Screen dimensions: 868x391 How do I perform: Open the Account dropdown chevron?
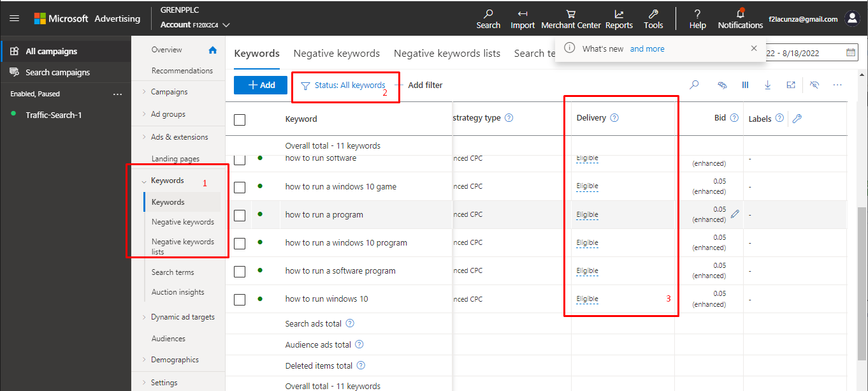[x=226, y=25]
